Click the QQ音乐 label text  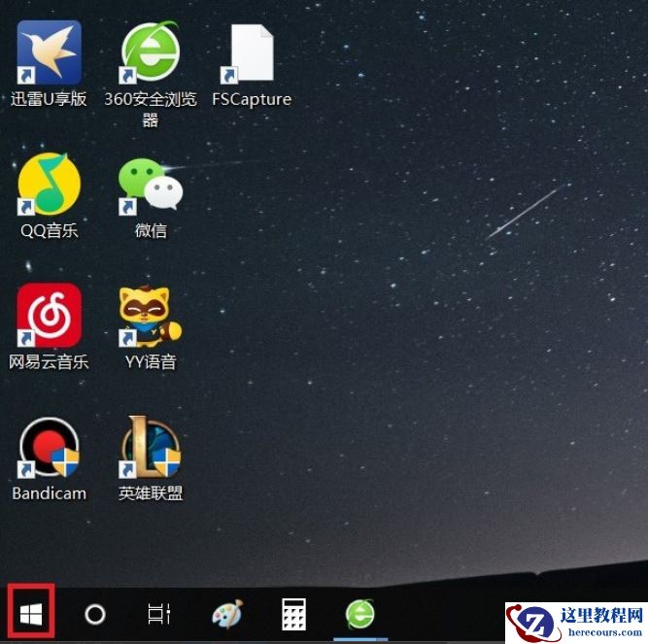50,230
